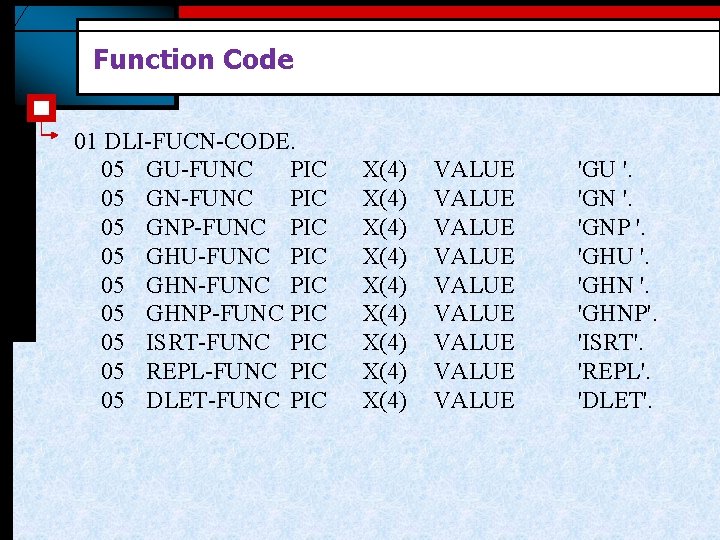
Task: Click PIC in the REPL-FUNC row
Action: [309, 371]
